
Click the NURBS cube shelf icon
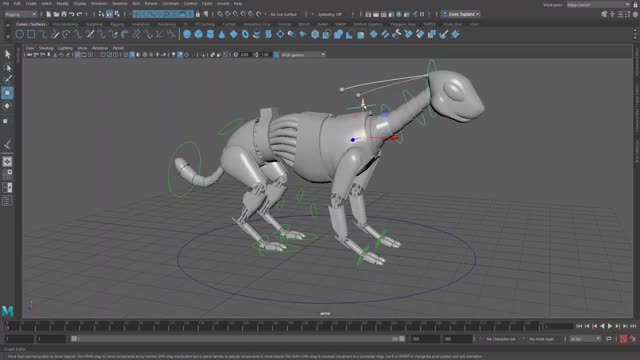(x=198, y=34)
